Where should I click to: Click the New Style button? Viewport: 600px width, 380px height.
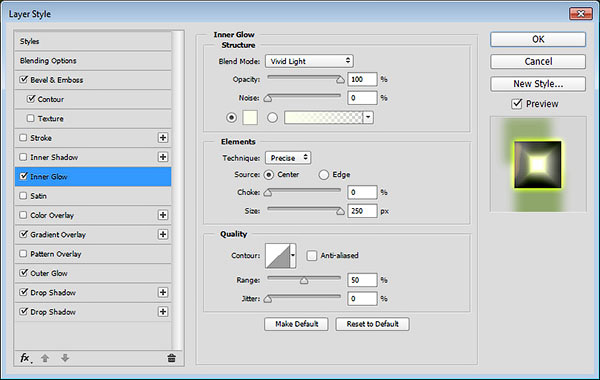(538, 84)
